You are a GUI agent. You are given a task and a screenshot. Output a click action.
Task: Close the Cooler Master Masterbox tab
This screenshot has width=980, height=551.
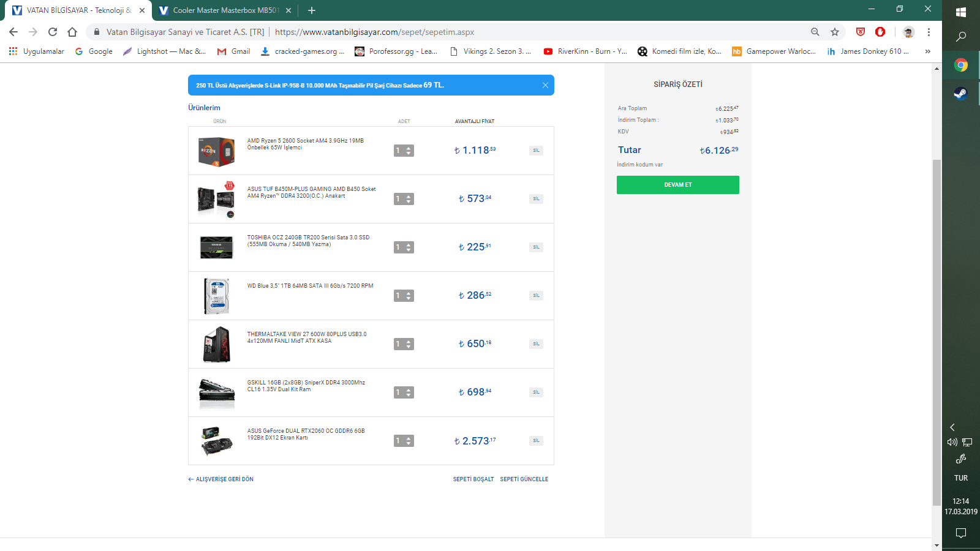tap(288, 10)
